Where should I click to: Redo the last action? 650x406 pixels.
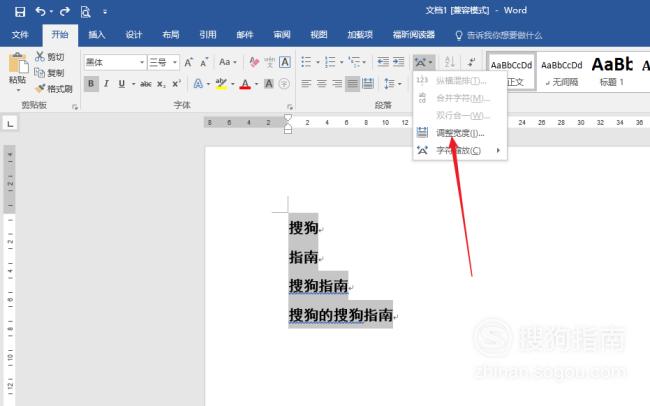tap(65, 12)
